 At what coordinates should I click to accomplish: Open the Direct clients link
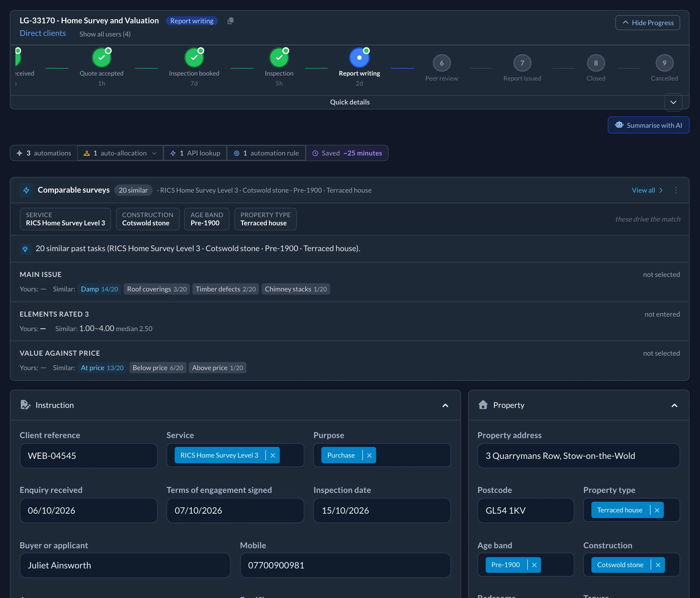42,33
